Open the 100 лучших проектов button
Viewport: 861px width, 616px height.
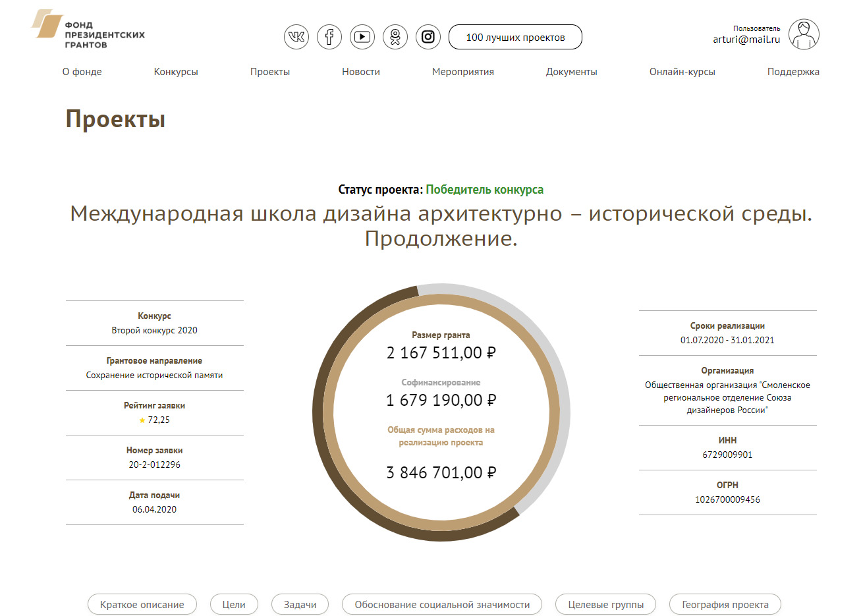click(x=515, y=37)
